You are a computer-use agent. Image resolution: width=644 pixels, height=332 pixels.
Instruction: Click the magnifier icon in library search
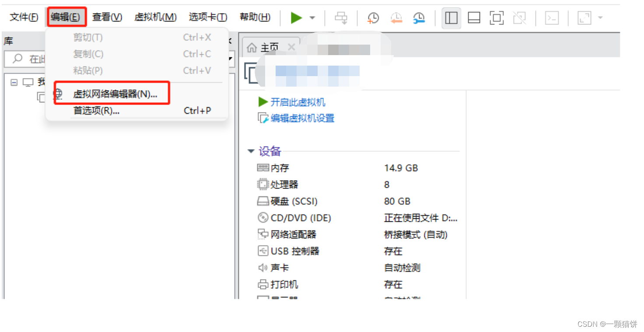click(17, 59)
